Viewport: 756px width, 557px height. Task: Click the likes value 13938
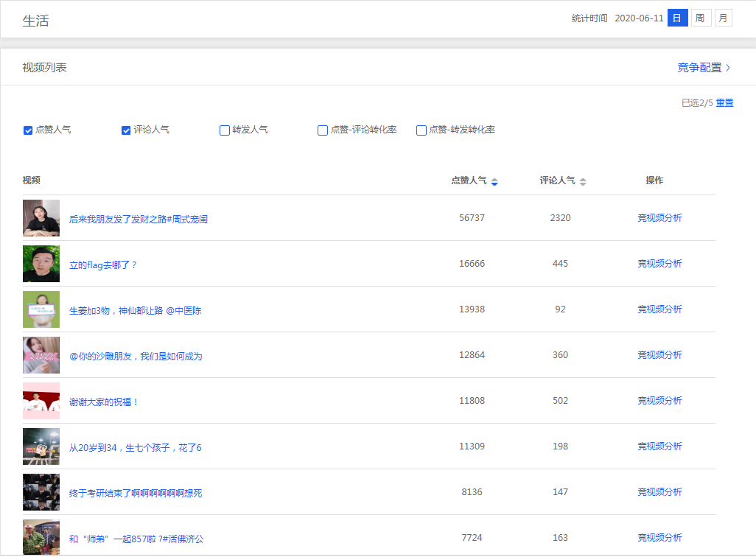[472, 309]
